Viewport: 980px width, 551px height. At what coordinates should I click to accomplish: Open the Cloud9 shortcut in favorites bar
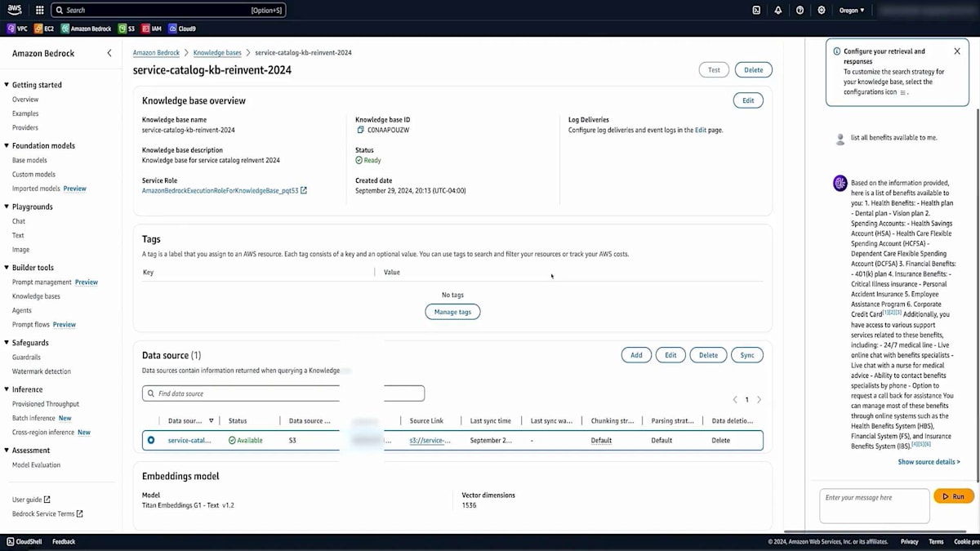tap(183, 29)
